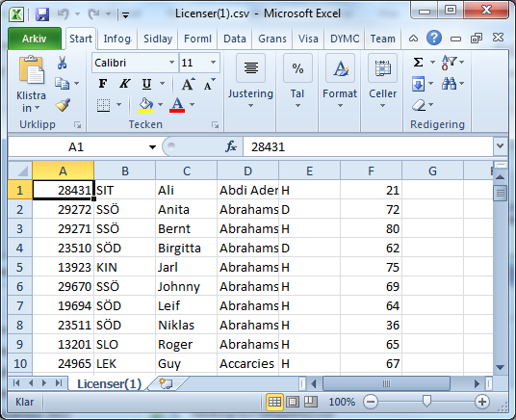
Task: Switch to the Infog ribbon tab
Action: coord(117,39)
